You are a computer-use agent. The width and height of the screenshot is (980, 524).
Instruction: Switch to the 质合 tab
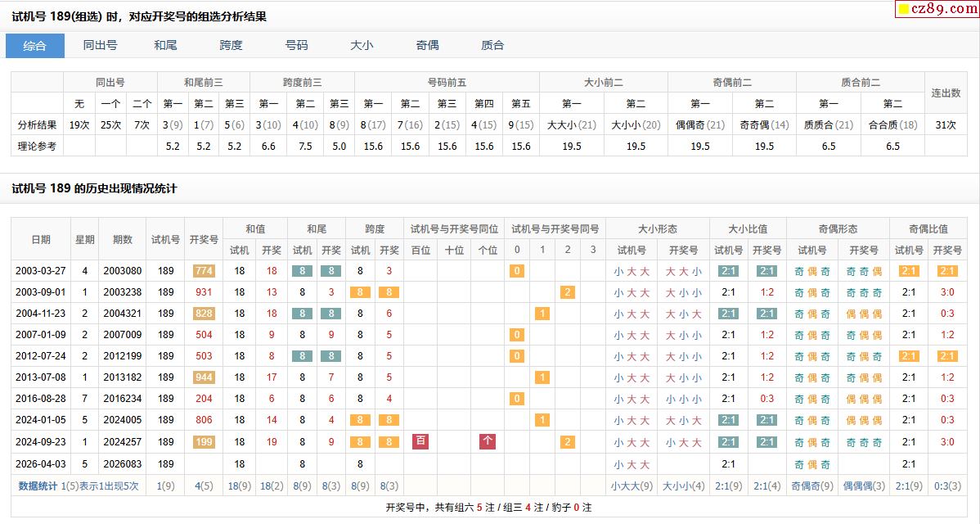492,46
